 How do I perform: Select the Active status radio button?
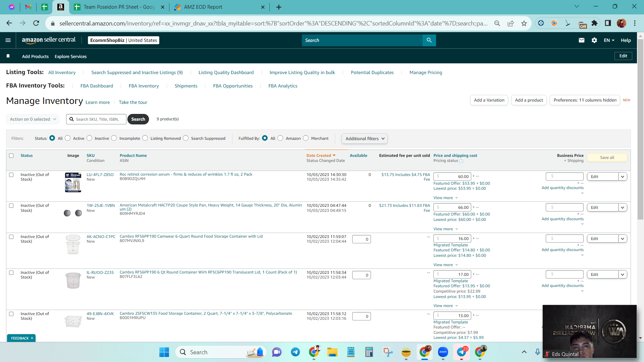tap(68, 138)
